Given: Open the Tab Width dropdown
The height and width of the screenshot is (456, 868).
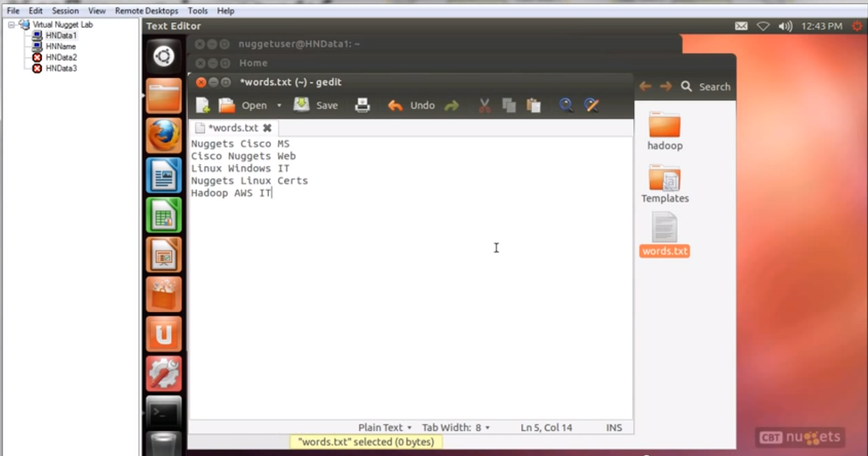Looking at the screenshot, I should tap(455, 428).
